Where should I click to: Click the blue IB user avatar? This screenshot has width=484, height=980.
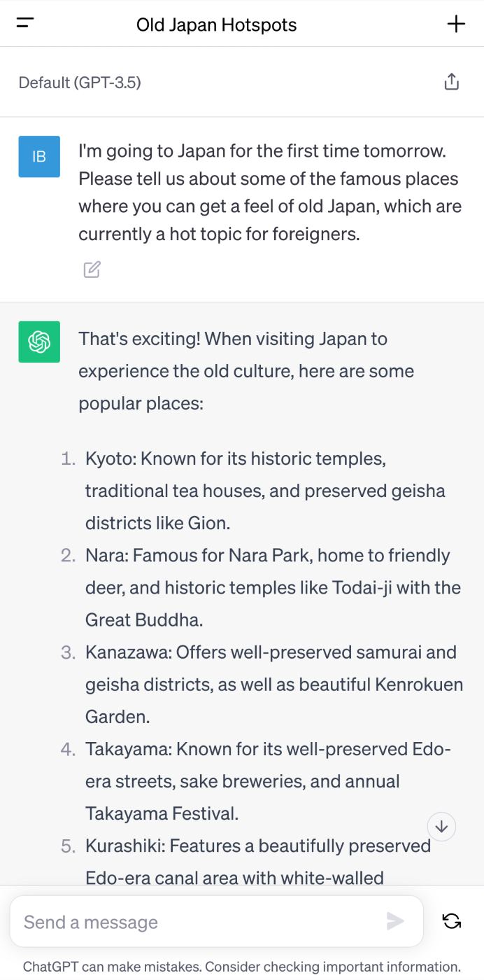[x=39, y=156]
